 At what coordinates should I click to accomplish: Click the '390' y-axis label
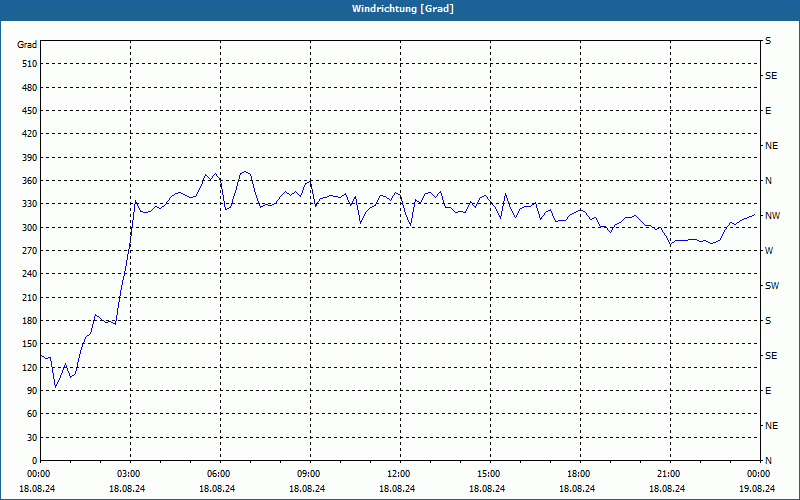click(30, 158)
